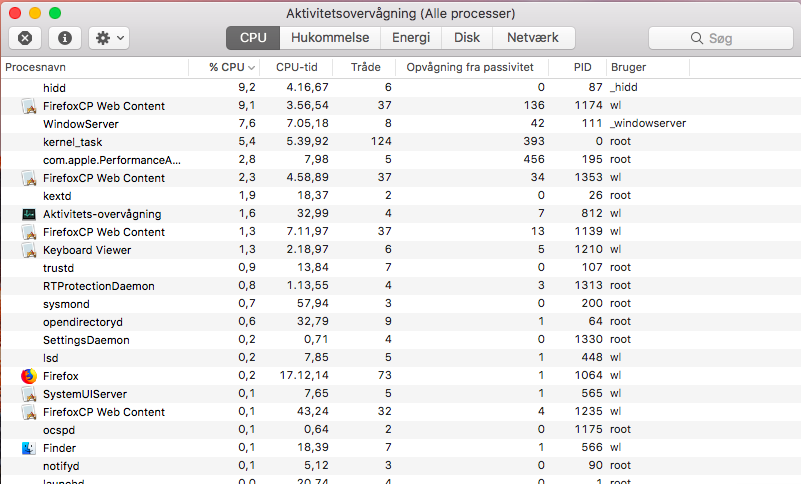The width and height of the screenshot is (801, 484).
Task: Click the Aktivitets-overvågning process icon
Action: pyautogui.click(x=29, y=214)
